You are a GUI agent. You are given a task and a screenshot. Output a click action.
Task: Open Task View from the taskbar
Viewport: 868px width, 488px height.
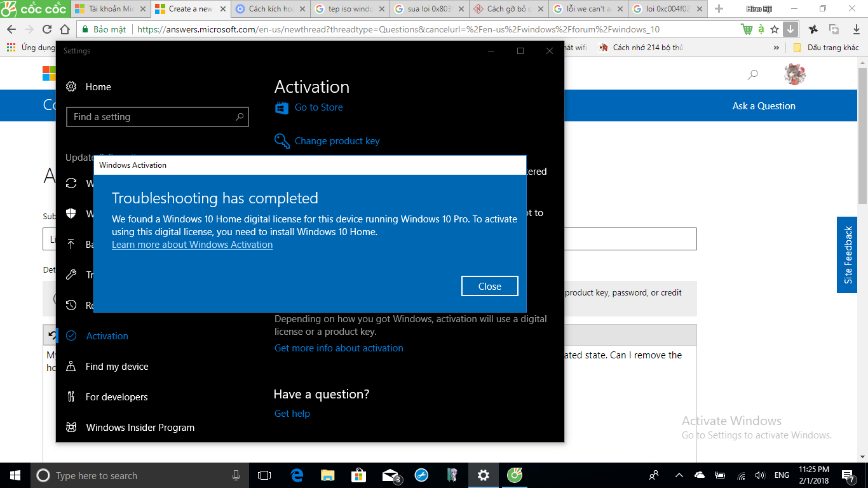(264, 475)
